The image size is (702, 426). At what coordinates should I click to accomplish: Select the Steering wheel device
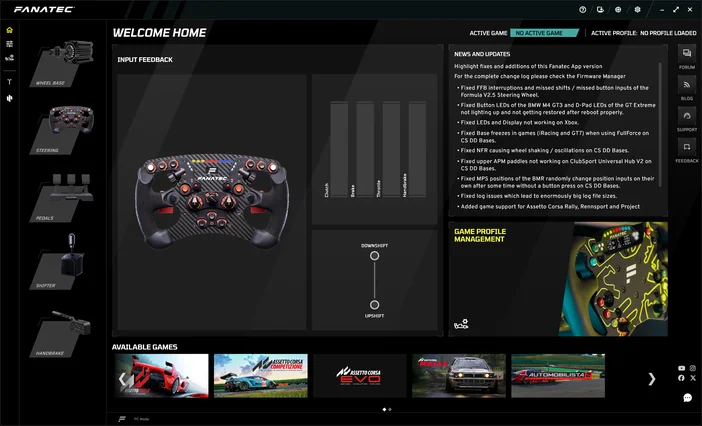point(62,130)
